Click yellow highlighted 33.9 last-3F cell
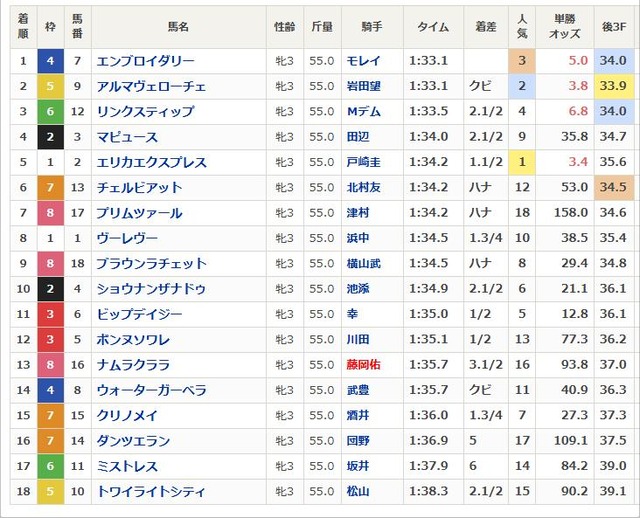 pyautogui.click(x=614, y=86)
